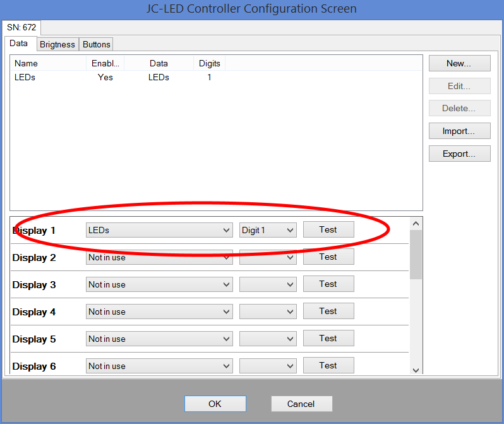Click Test button for Display 3
The image size is (504, 424).
pyautogui.click(x=328, y=284)
